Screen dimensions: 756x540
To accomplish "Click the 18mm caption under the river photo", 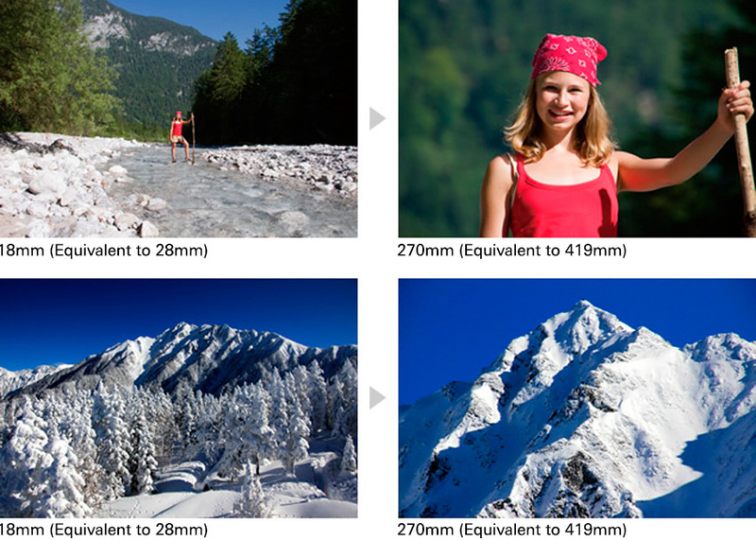I will [x=103, y=251].
